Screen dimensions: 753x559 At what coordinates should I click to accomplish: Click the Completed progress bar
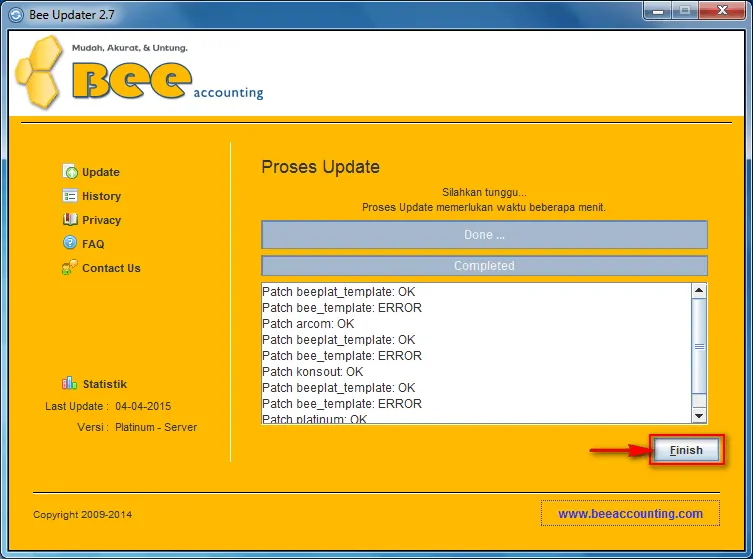484,266
